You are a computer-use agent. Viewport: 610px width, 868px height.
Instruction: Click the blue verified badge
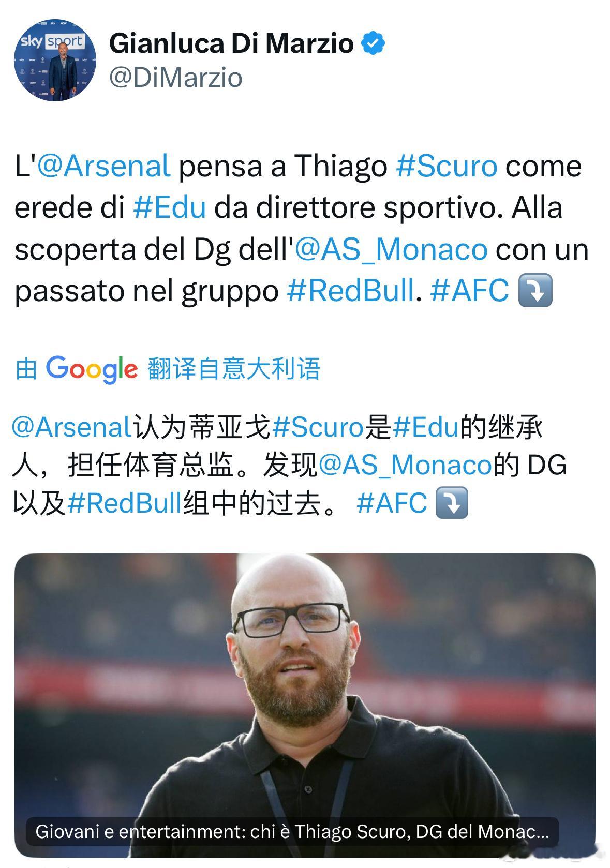(x=373, y=43)
